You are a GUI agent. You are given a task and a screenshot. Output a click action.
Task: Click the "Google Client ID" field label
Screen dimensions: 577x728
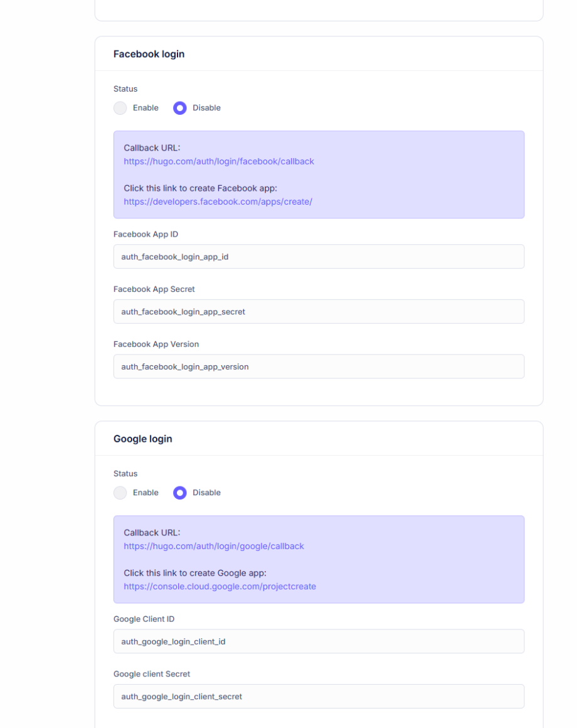click(144, 619)
